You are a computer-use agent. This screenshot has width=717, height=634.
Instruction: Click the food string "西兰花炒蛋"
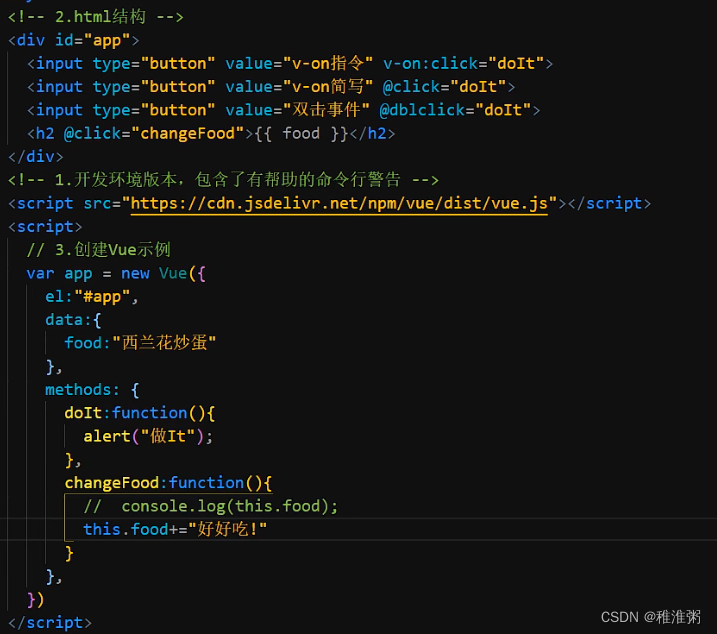click(164, 343)
